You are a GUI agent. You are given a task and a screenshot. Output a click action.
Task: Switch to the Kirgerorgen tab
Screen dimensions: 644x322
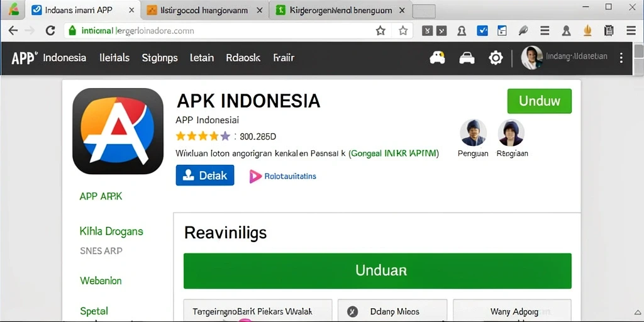click(340, 10)
